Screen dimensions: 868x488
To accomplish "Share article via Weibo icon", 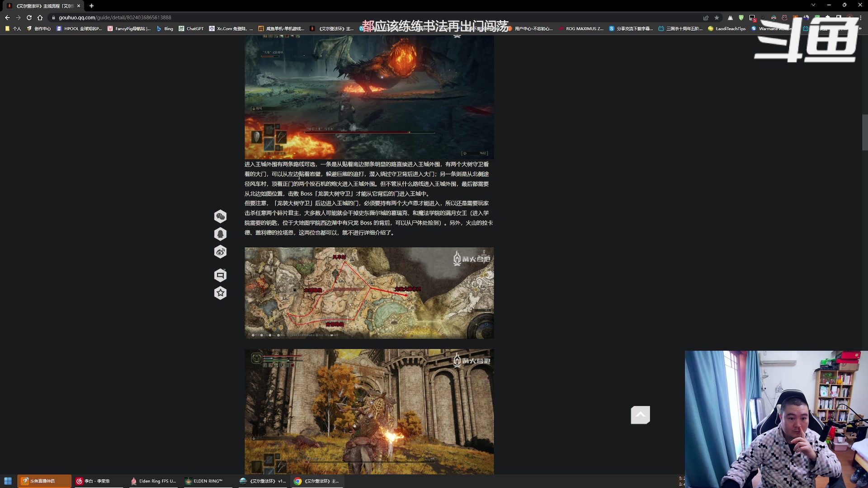I will [x=220, y=252].
